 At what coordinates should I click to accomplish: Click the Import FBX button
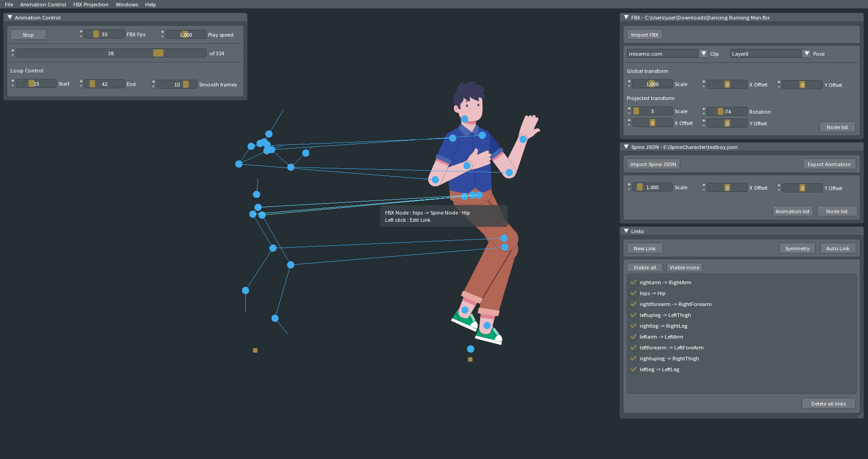644,34
